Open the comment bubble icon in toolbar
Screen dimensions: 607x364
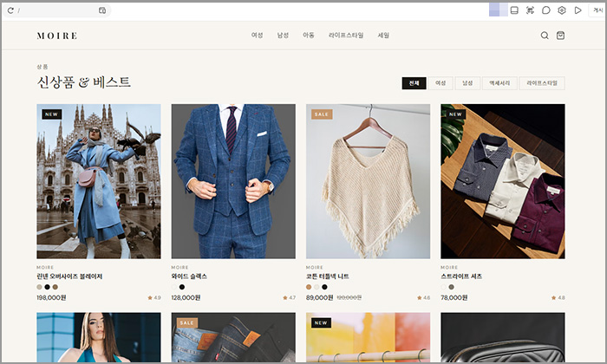click(x=545, y=10)
